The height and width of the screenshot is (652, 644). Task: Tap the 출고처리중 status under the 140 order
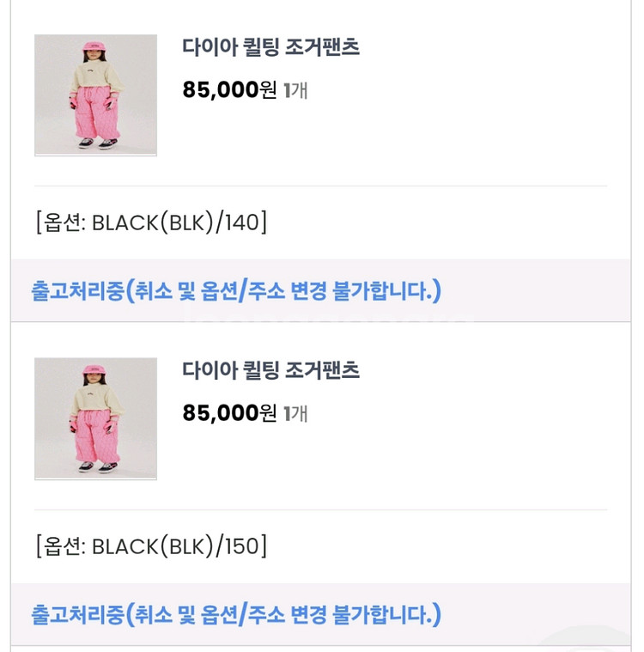77,290
